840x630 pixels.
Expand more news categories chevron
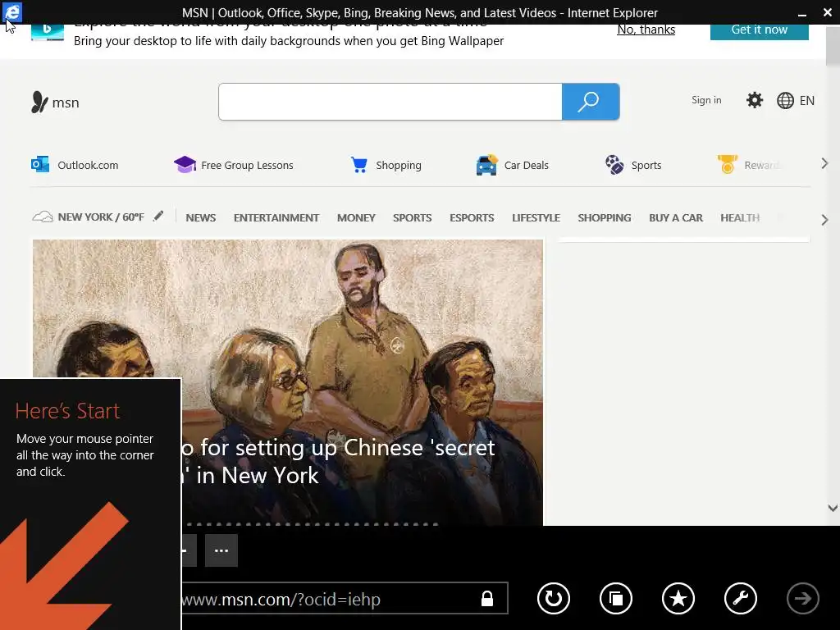(824, 220)
